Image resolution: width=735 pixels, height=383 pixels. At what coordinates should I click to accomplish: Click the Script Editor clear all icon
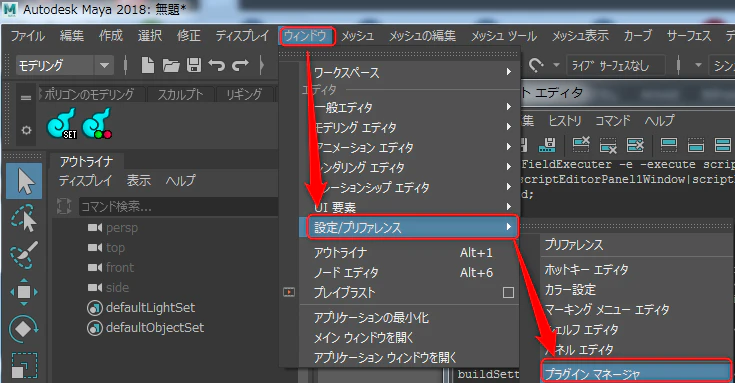point(635,145)
